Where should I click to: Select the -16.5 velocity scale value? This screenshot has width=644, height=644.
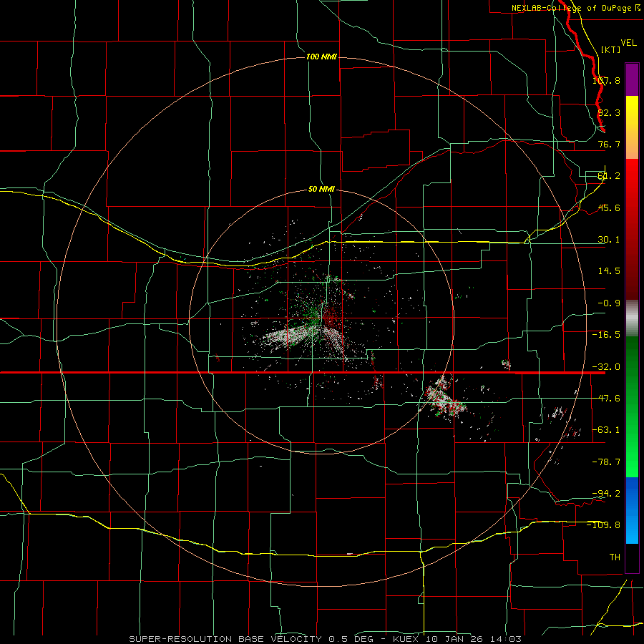606,335
